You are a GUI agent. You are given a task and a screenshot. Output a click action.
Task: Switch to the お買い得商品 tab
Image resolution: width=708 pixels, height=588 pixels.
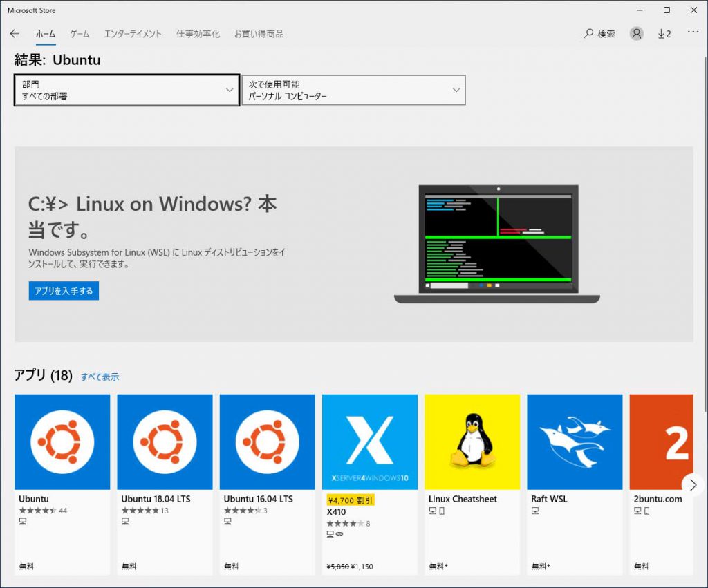click(x=259, y=34)
